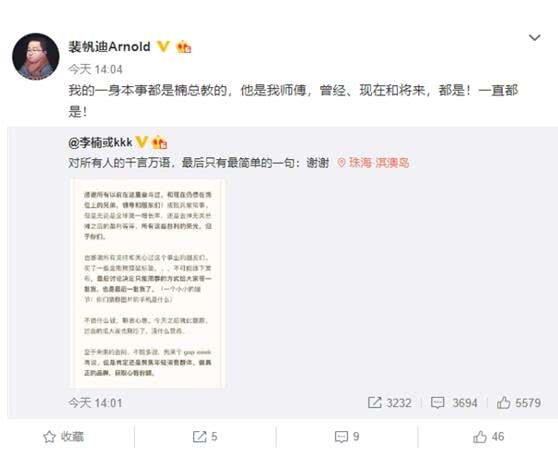This screenshot has height=451, width=558.
Task: Click the location pin icon
Action: [x=341, y=163]
